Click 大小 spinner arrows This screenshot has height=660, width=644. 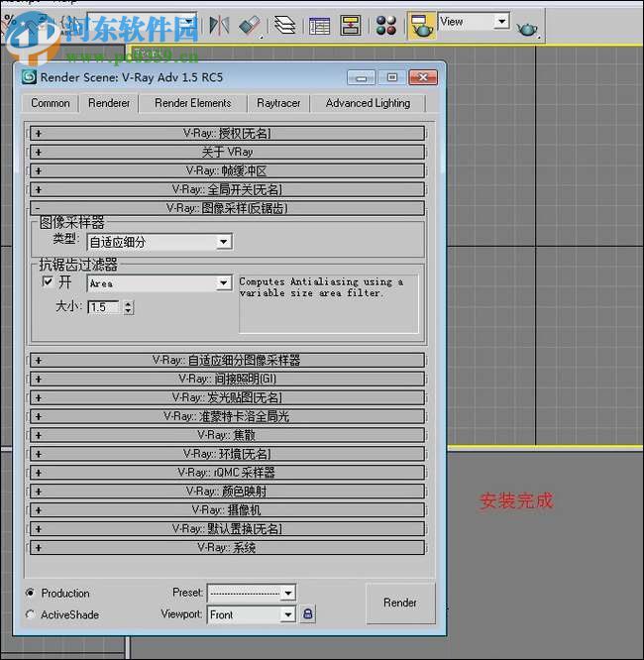pos(129,307)
